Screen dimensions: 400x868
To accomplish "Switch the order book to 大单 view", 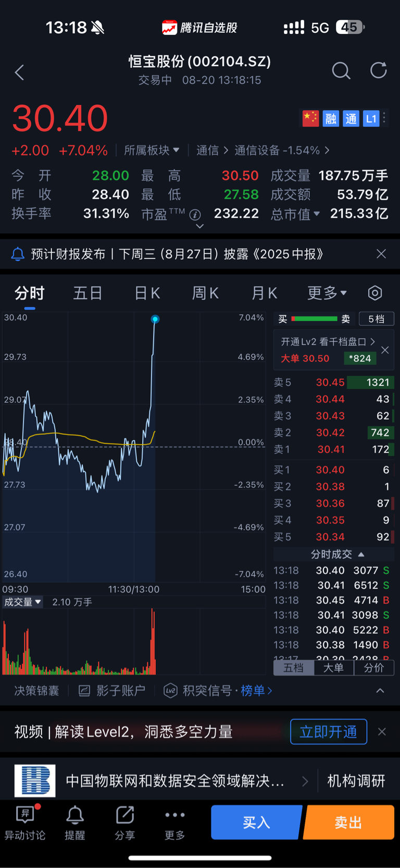I will [334, 668].
